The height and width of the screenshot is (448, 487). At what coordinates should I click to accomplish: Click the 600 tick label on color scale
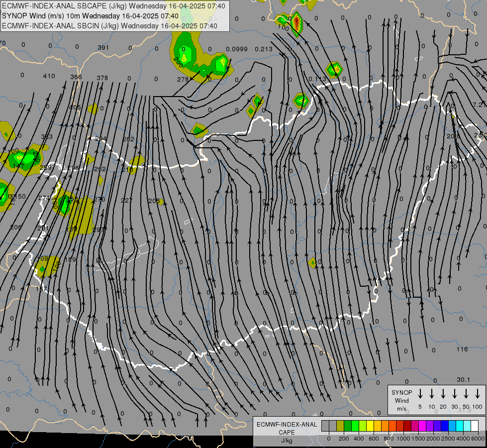[374, 439]
